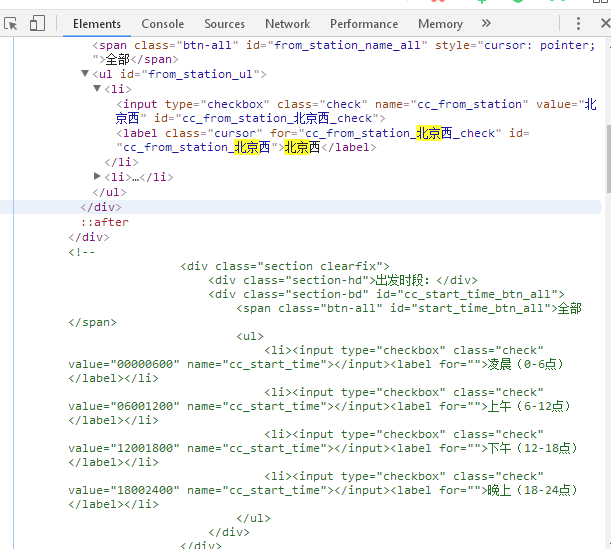Expand the collapsed li…/li node
Screen dimensions: 611x549
pyautogui.click(x=97, y=177)
